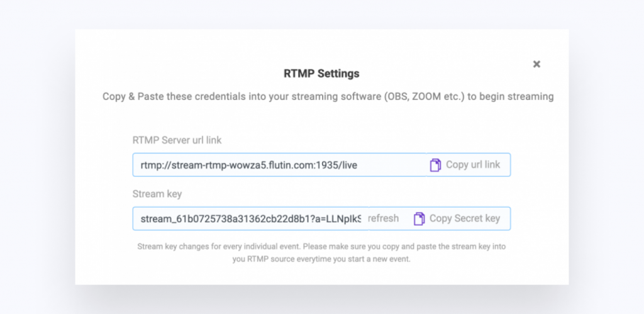644x314 pixels.
Task: Select the rtmp://stream-rtmp-wowza5 address text
Action: pyautogui.click(x=249, y=165)
